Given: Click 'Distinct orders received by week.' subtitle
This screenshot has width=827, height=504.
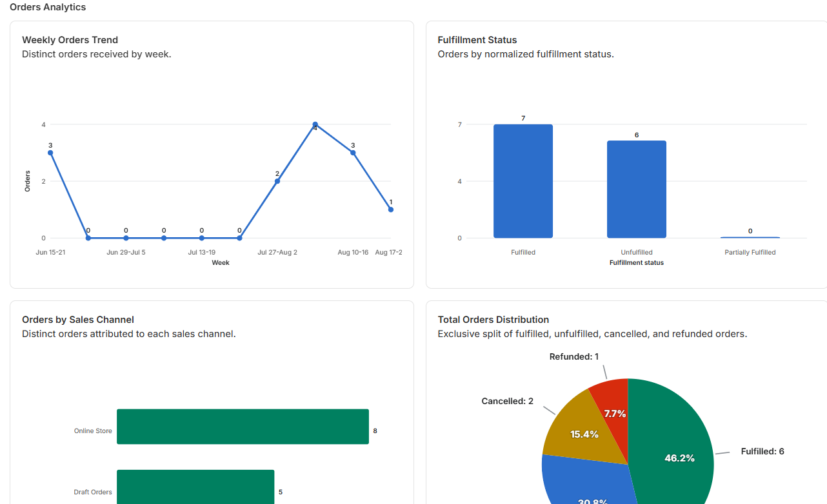Looking at the screenshot, I should click(x=97, y=54).
